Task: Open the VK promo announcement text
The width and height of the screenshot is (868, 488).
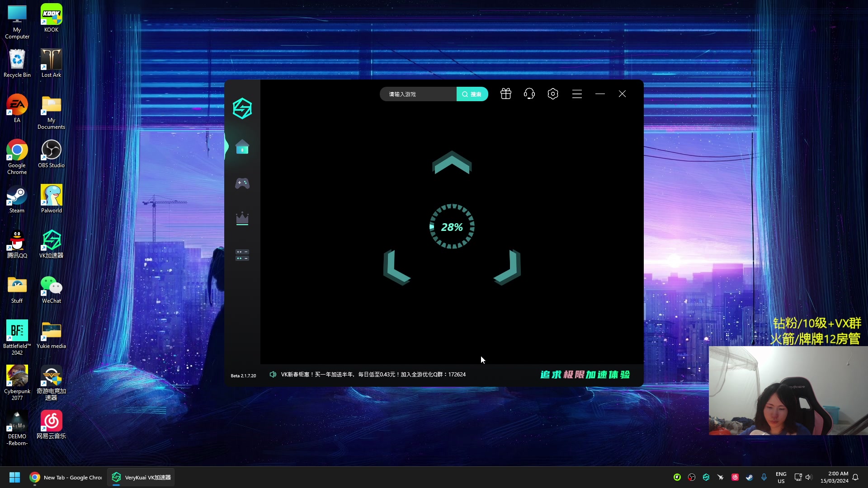Action: pos(373,375)
